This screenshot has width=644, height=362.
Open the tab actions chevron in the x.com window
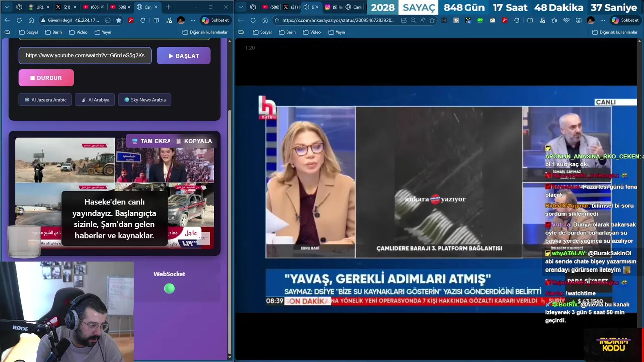point(240,7)
